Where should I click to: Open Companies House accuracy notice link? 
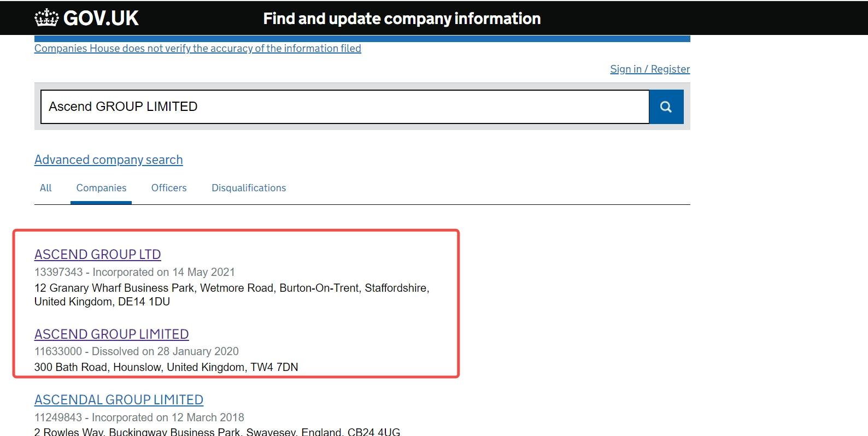197,48
